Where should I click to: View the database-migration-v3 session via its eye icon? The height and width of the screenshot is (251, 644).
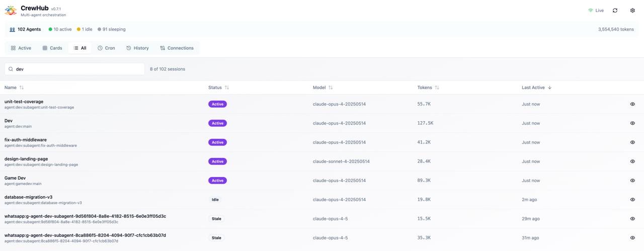click(632, 200)
